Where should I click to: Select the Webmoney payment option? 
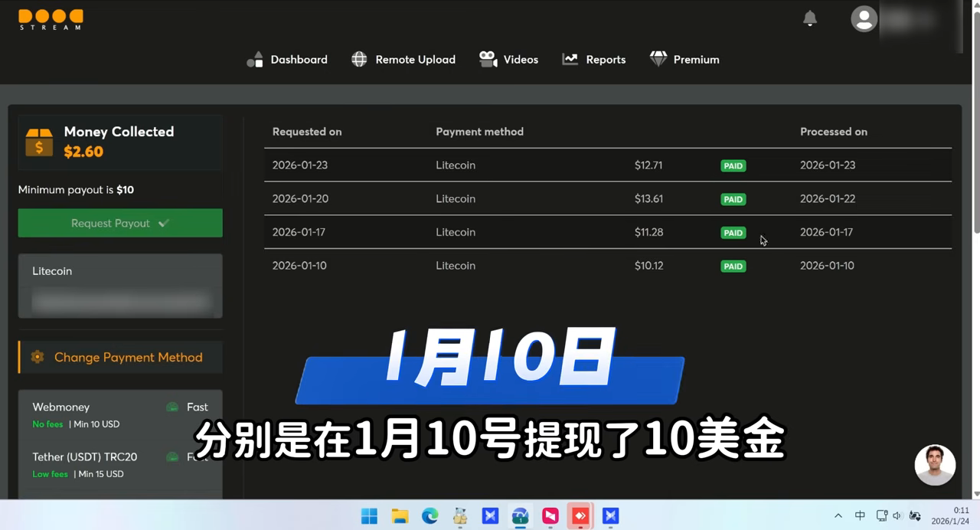click(x=120, y=414)
